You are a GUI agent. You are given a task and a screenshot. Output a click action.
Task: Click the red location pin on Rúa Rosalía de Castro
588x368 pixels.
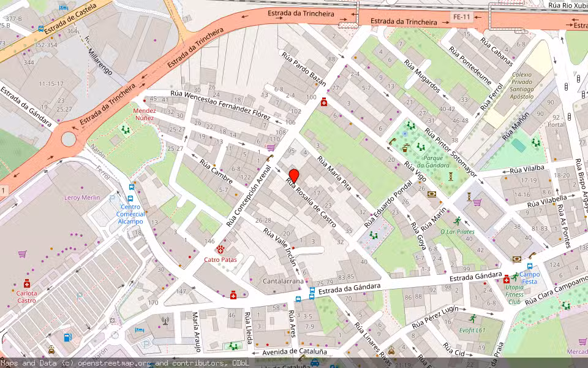[x=294, y=176]
